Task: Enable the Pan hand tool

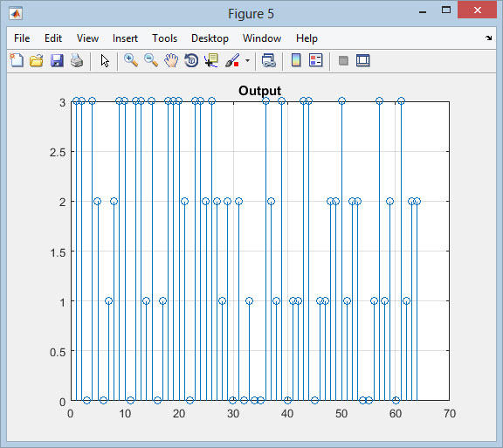Action: [x=171, y=60]
